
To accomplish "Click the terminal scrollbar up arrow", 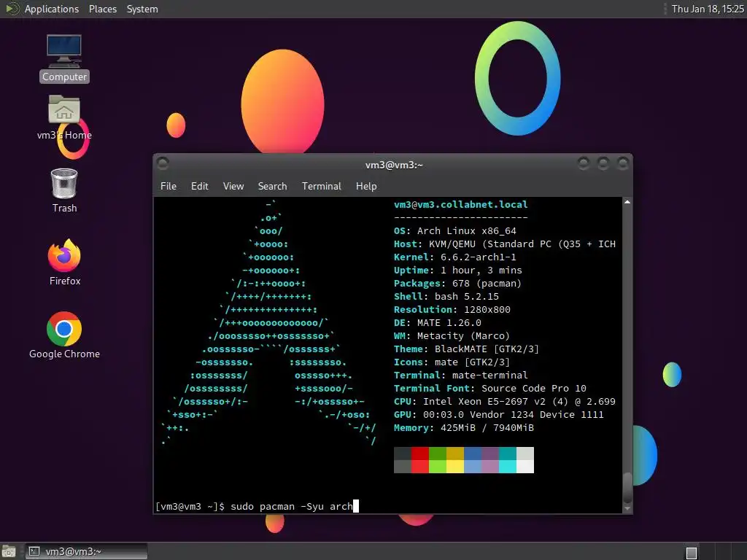I will [x=627, y=203].
